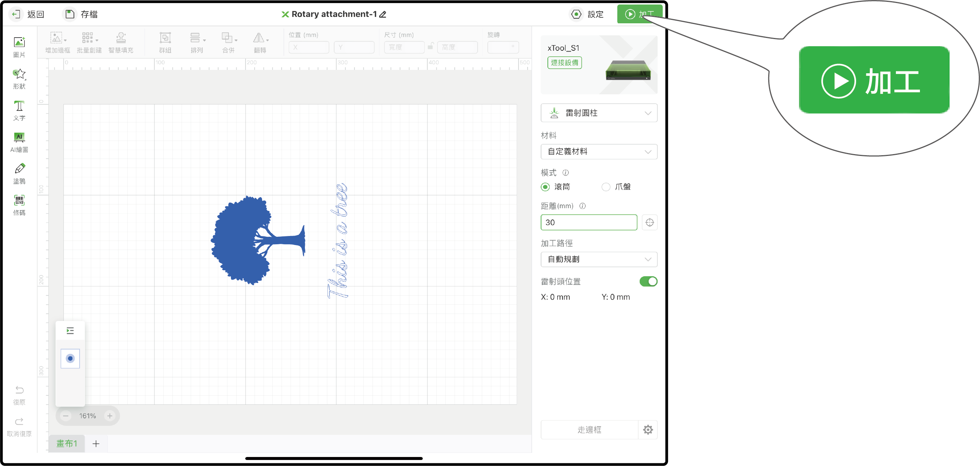Expand the 雷射圓柱 processing mode dropdown

[x=599, y=113]
